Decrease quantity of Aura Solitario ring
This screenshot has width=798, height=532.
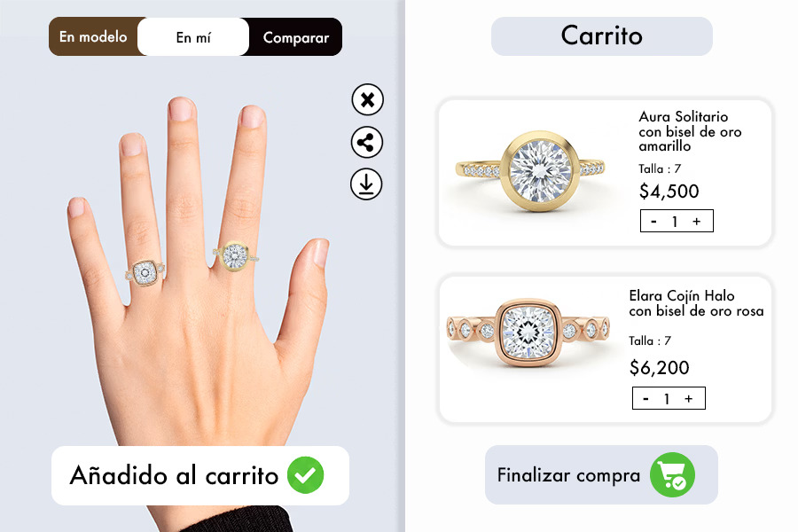tap(654, 221)
